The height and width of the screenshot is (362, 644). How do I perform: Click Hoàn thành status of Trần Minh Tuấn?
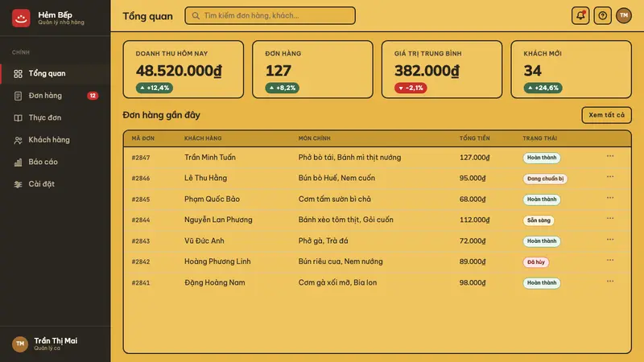[x=541, y=158]
